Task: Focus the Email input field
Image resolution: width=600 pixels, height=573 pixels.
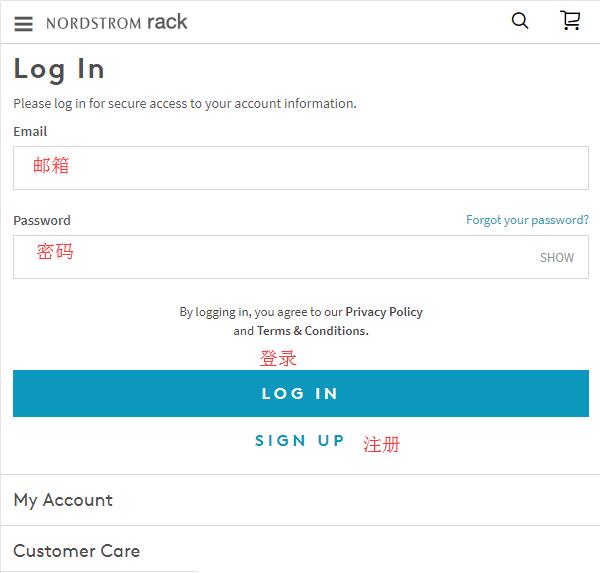Action: [x=301, y=168]
